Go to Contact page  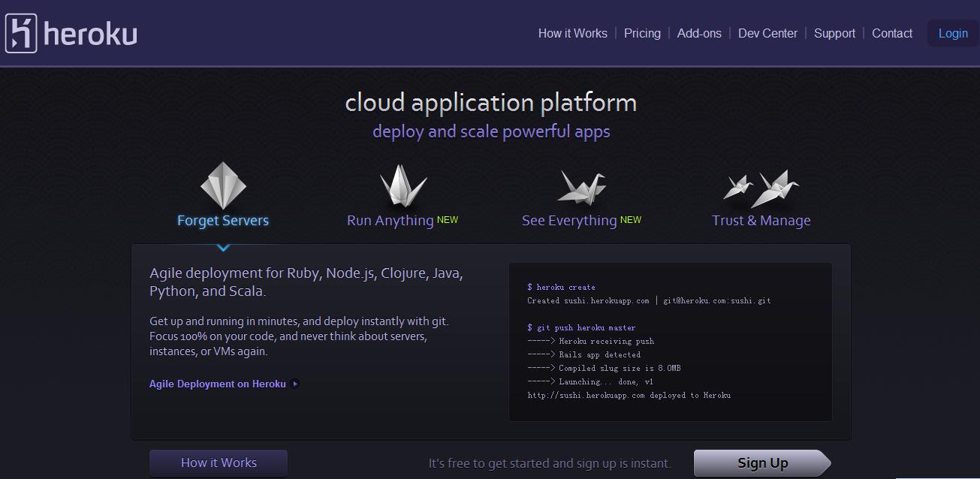[892, 33]
